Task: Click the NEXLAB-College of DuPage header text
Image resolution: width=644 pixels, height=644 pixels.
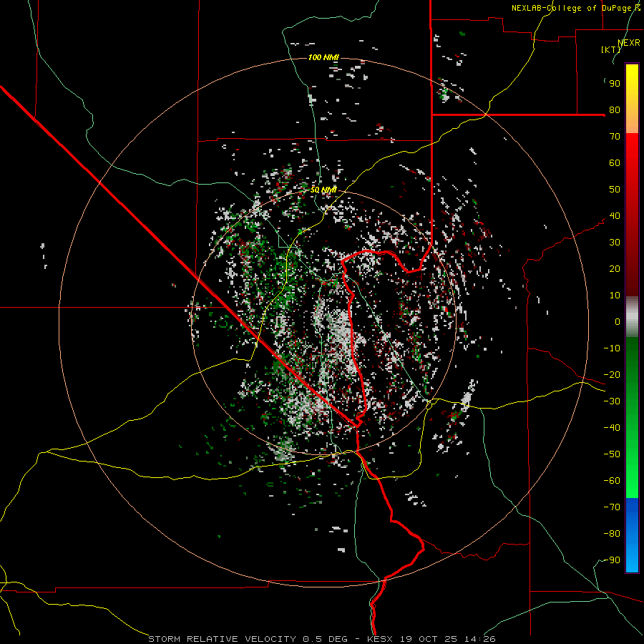Action: click(x=575, y=8)
